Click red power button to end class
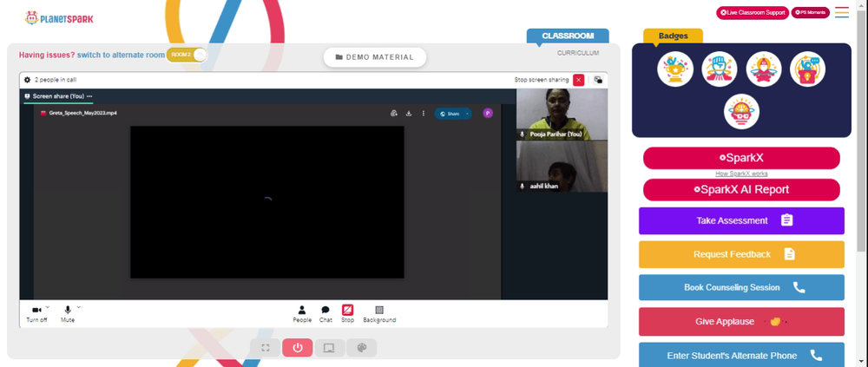Viewport: 868px width, 367px height. point(298,348)
